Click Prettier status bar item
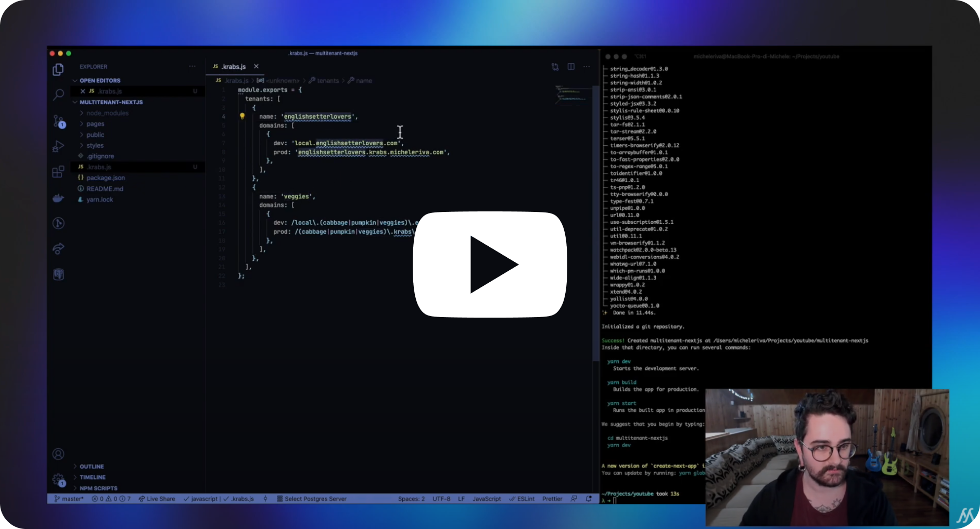 click(x=552, y=499)
